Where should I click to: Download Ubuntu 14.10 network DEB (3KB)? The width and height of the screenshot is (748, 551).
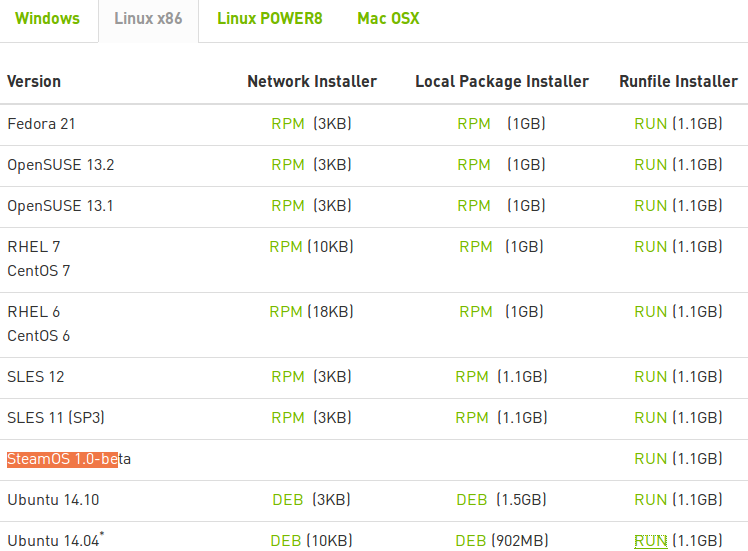click(x=288, y=500)
